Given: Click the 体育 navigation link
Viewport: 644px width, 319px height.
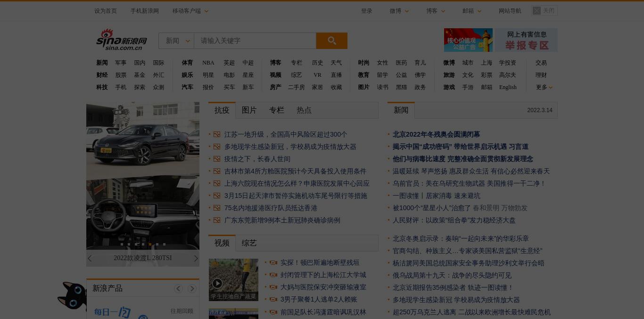Looking at the screenshot, I should click(187, 63).
